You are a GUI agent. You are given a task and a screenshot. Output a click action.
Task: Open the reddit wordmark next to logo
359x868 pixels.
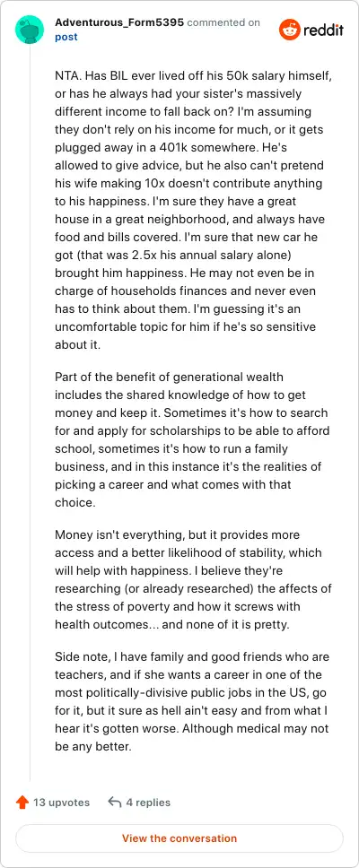click(323, 30)
